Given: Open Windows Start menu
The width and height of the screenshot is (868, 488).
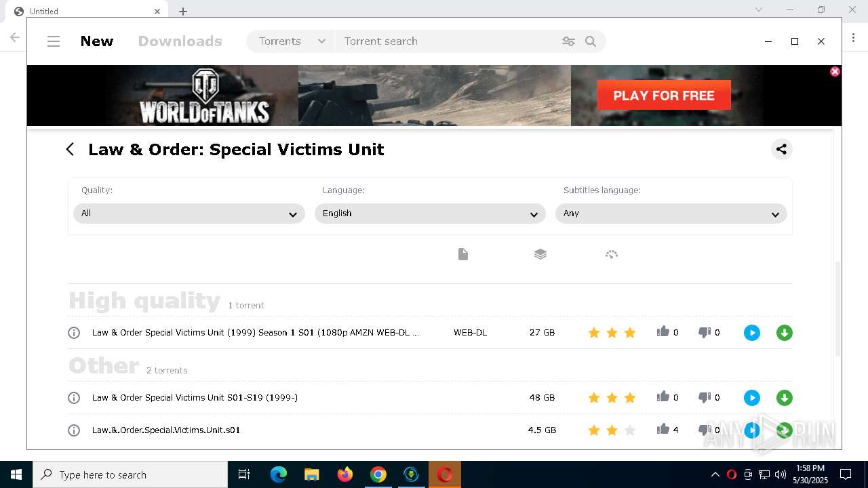Looking at the screenshot, I should [x=16, y=474].
